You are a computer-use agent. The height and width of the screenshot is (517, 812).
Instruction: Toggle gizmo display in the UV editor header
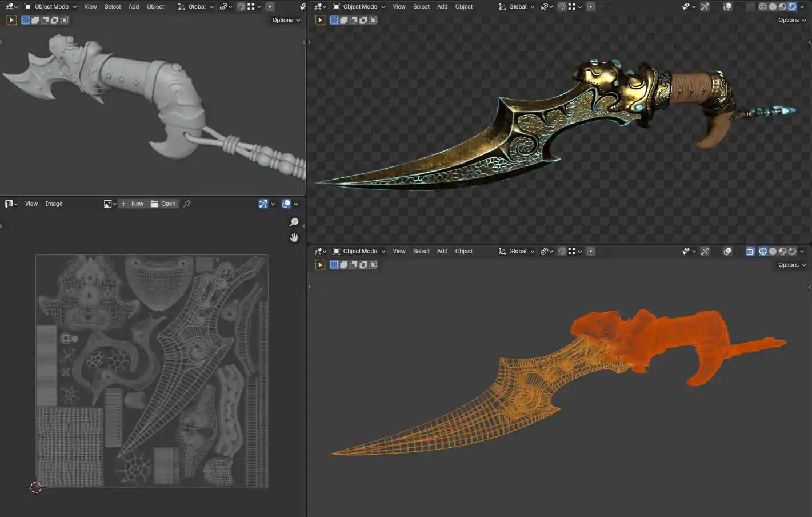[x=263, y=204]
